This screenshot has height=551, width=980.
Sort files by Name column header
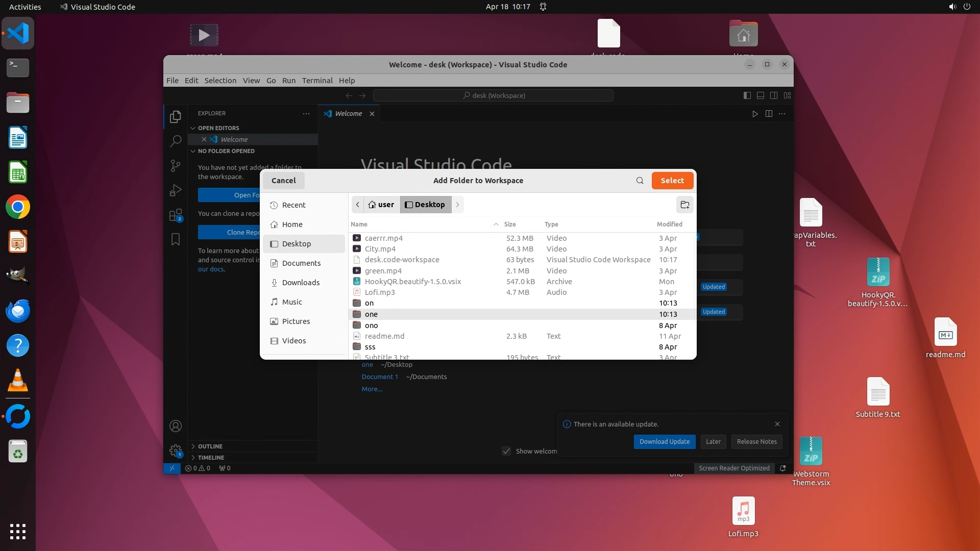[359, 224]
